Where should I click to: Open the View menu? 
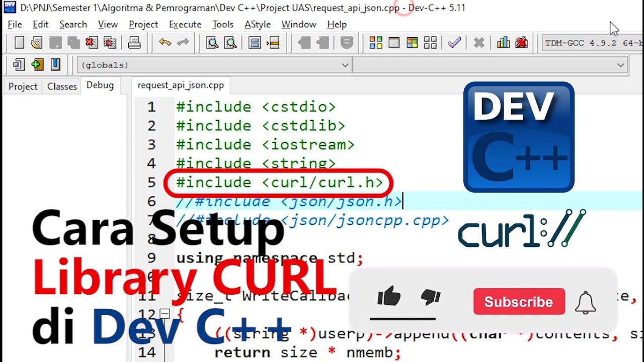[108, 24]
